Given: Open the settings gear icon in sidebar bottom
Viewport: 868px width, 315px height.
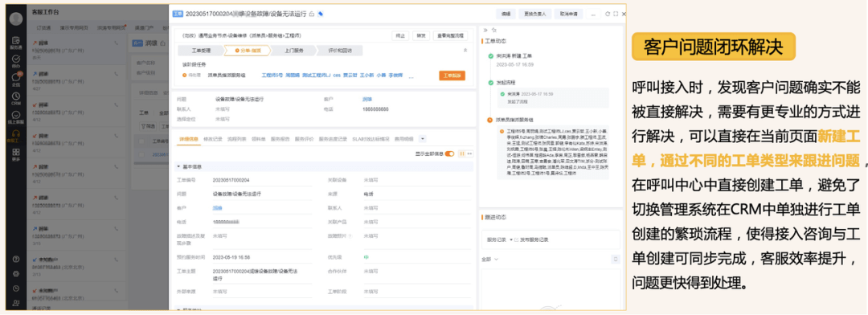Looking at the screenshot, I should [x=16, y=273].
